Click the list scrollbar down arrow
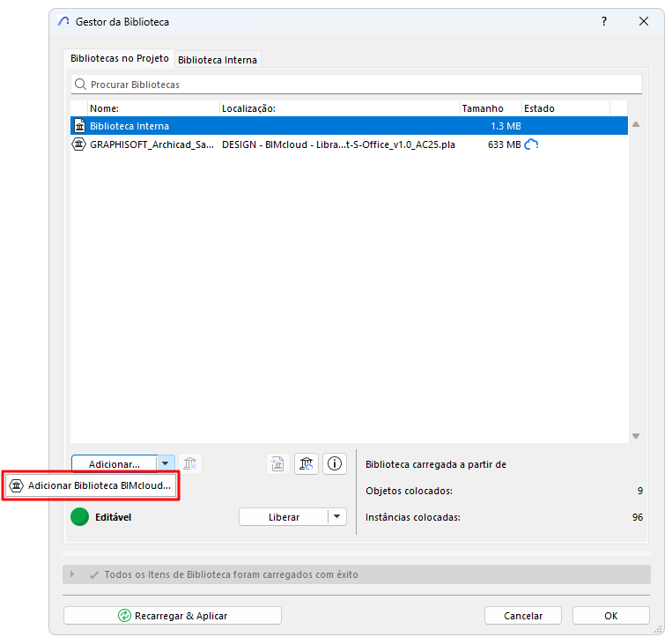Image resolution: width=672 pixels, height=644 pixels. (636, 435)
